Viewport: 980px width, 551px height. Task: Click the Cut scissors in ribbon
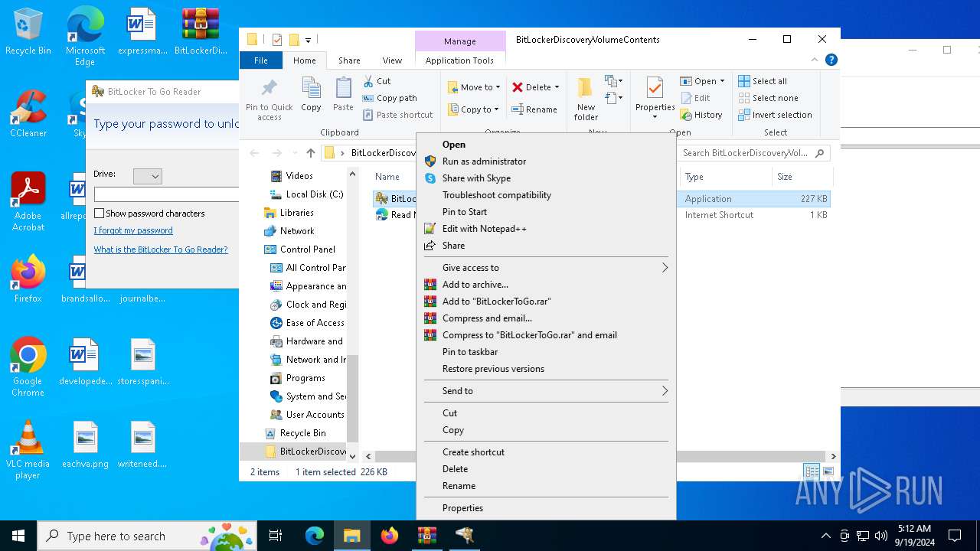pyautogui.click(x=377, y=81)
